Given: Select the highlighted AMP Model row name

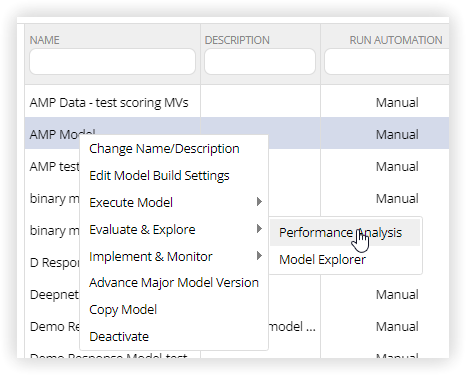Looking at the screenshot, I should [62, 134].
